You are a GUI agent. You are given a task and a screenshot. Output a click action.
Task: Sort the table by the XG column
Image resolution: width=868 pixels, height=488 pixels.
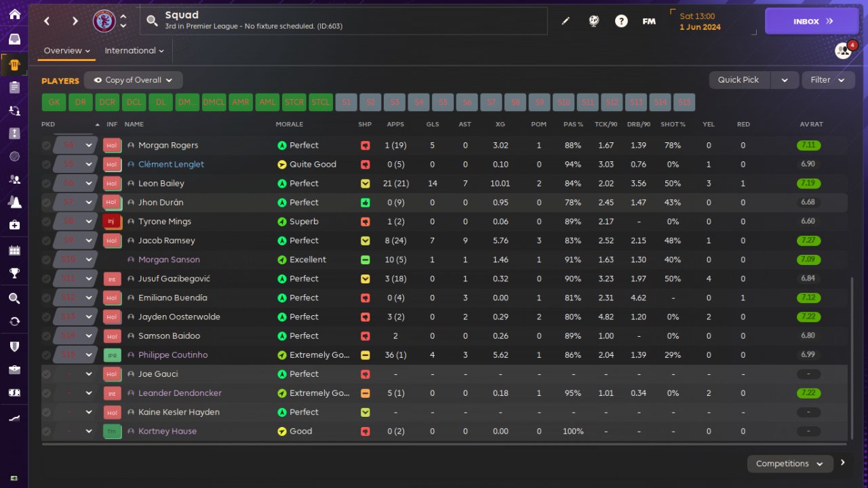(500, 125)
